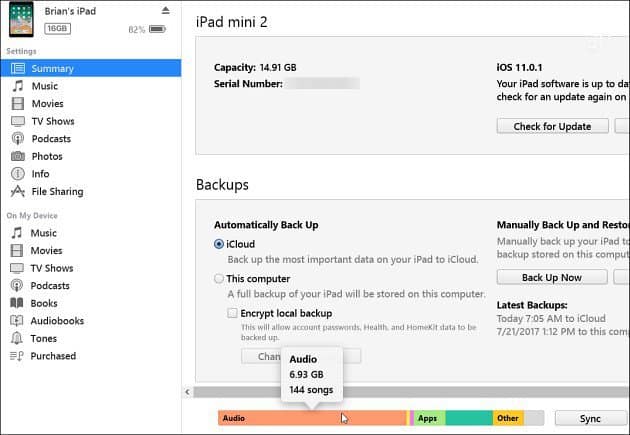Open TV Shows under Settings
This screenshot has width=630, height=435.
(x=51, y=121)
